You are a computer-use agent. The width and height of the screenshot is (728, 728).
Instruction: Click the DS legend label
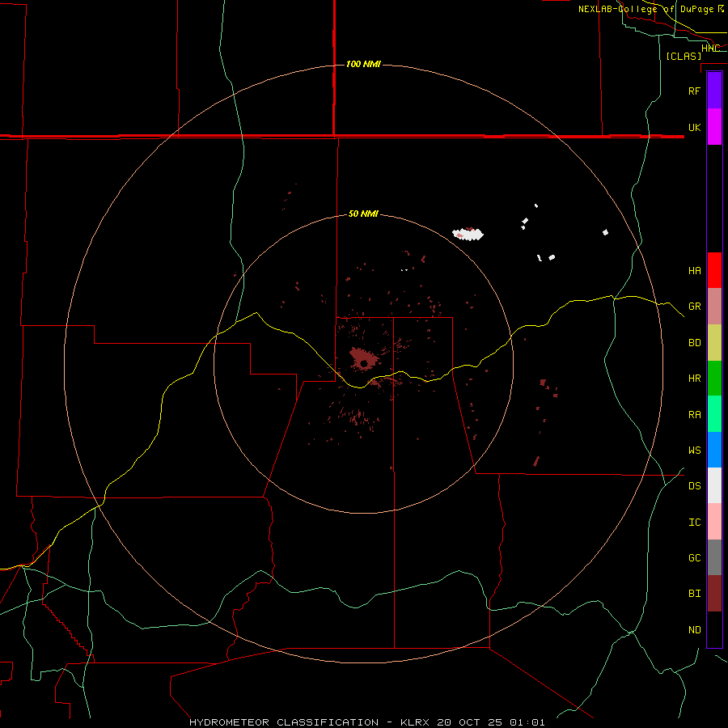coord(694,486)
